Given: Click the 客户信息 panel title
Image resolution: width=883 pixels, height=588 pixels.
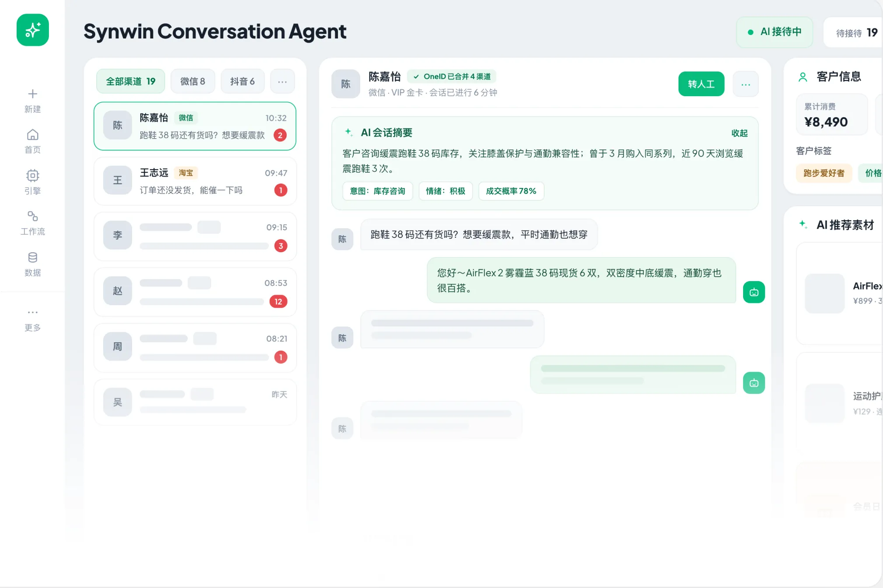Looking at the screenshot, I should click(x=839, y=77).
